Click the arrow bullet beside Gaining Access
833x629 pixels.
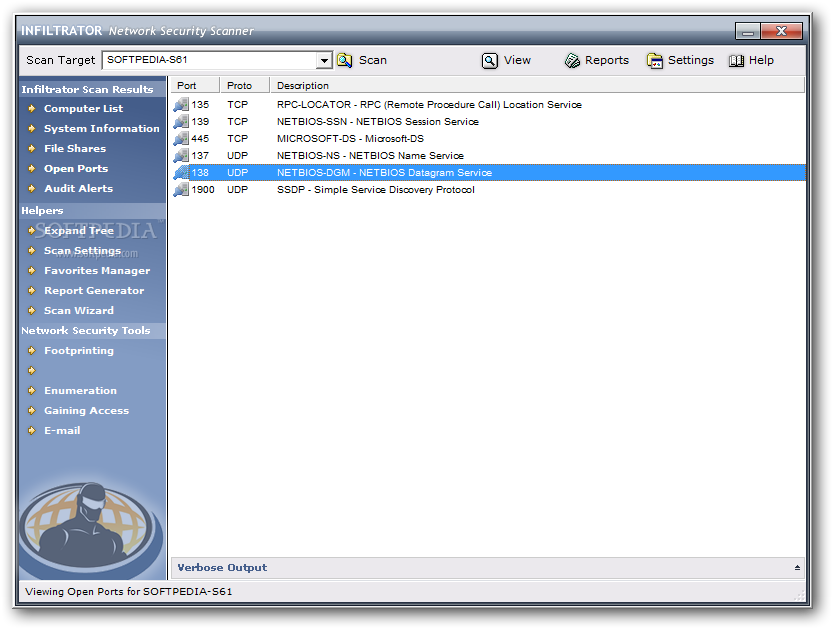[32, 411]
